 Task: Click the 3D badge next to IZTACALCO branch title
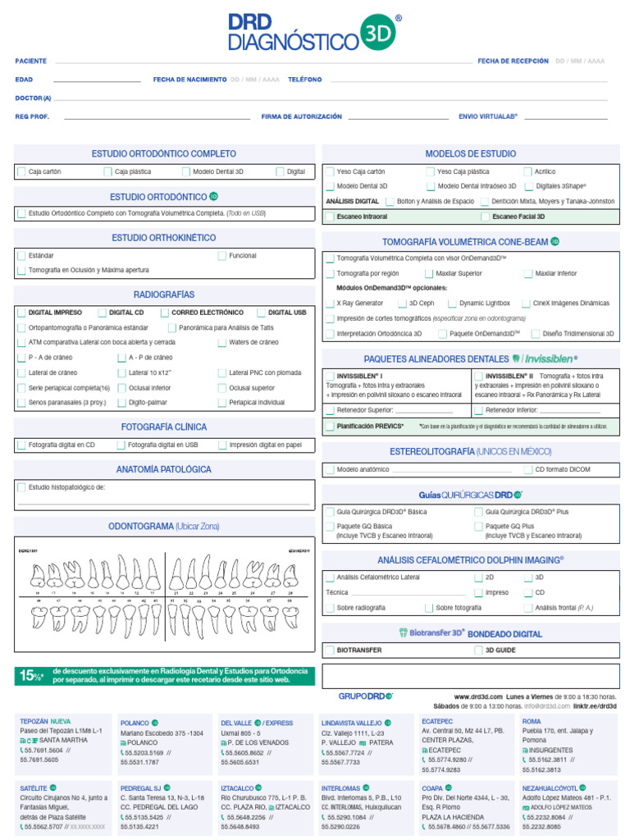click(258, 788)
